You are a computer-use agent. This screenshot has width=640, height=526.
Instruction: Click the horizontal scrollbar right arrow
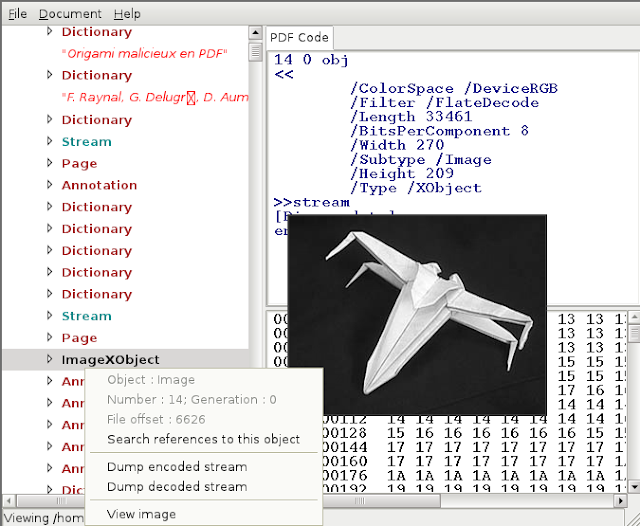621,501
